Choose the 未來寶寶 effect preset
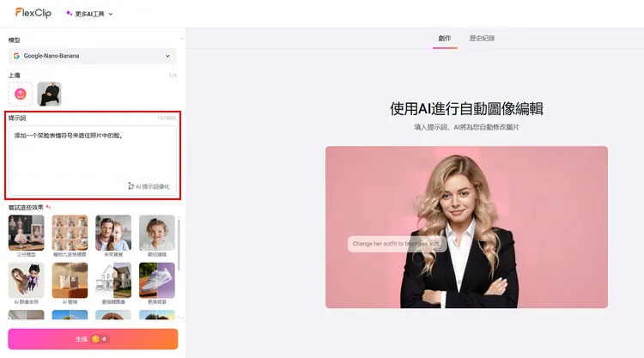This screenshot has height=358, width=644. point(113,233)
